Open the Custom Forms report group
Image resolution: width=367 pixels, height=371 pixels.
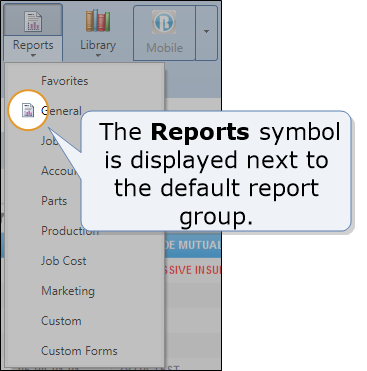[x=79, y=351]
